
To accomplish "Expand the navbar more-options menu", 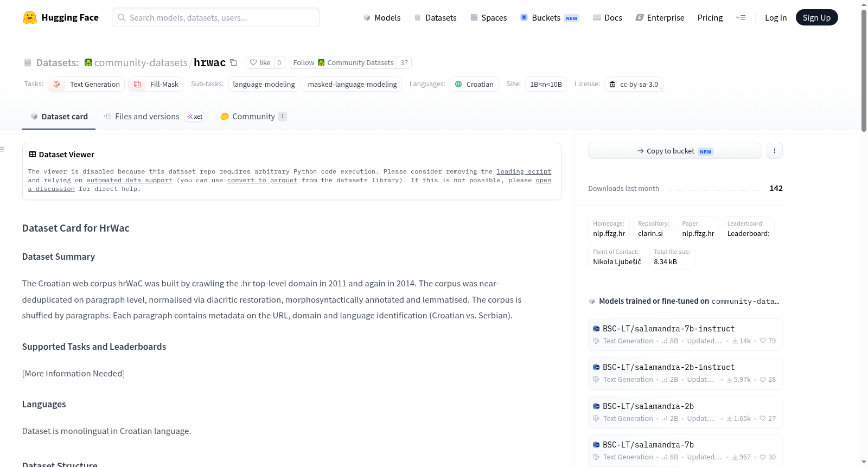I will point(741,17).
